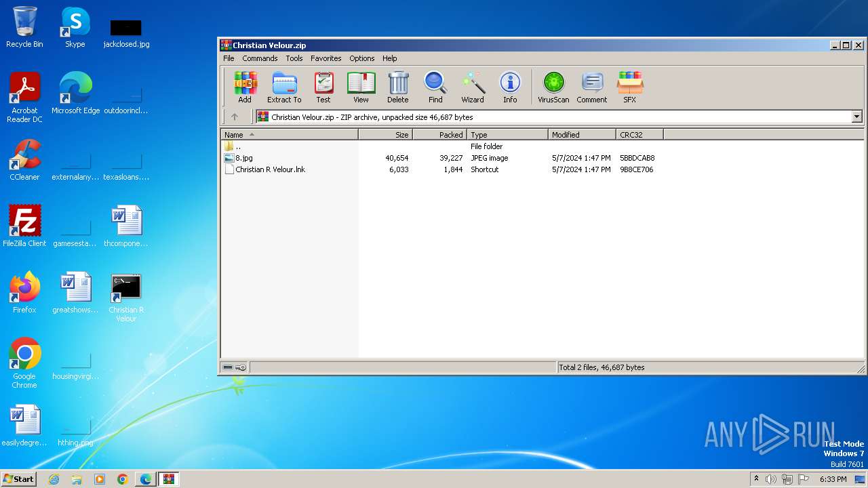This screenshot has height=488, width=868.
Task: Click the VirusScan toolbar icon
Action: click(x=553, y=87)
